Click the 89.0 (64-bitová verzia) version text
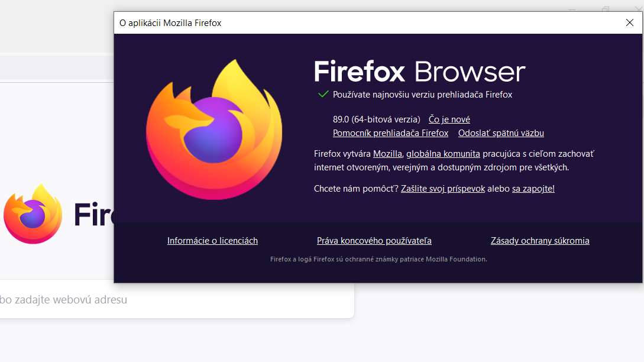 pyautogui.click(x=377, y=119)
